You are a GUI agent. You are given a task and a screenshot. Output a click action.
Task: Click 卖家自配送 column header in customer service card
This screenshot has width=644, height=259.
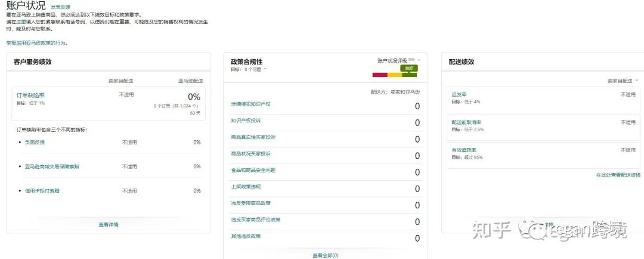pos(120,81)
